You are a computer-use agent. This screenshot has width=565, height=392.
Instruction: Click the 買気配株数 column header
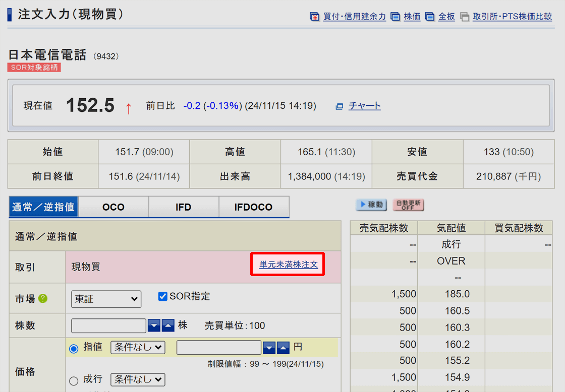click(519, 228)
